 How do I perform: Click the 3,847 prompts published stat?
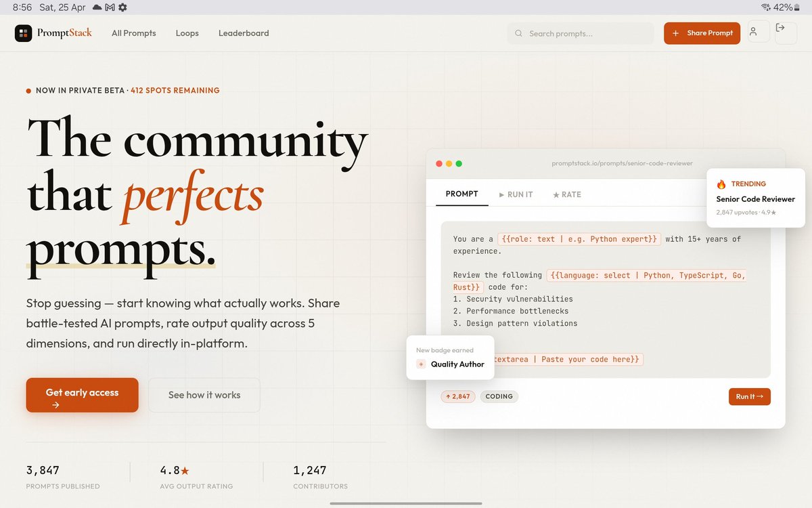(62, 477)
